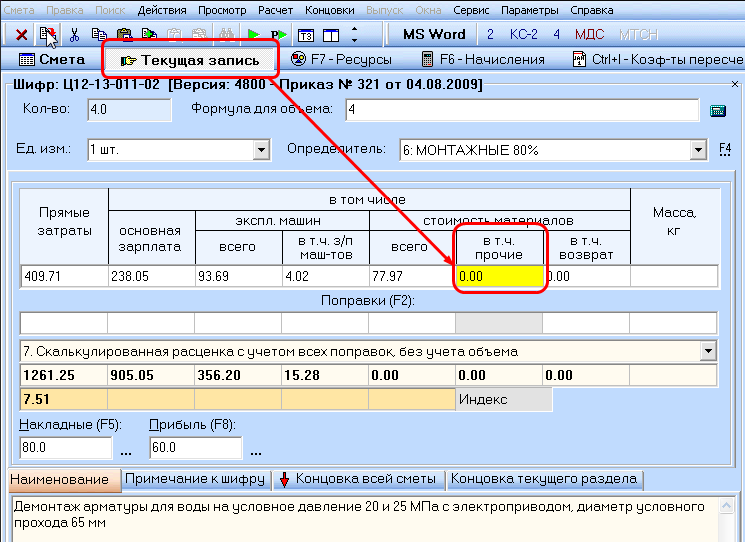Open the calculated rate type dropdown
Viewport: 745px width, 542px height.
click(x=708, y=351)
